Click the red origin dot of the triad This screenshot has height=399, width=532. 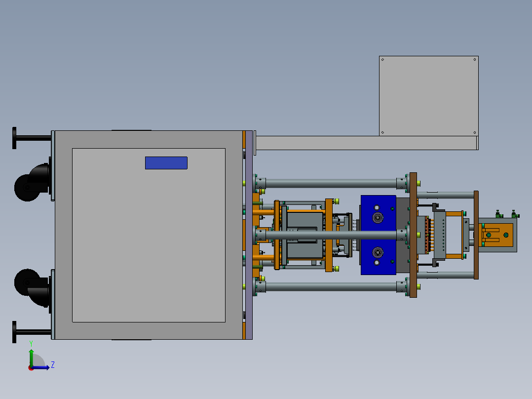31,368
